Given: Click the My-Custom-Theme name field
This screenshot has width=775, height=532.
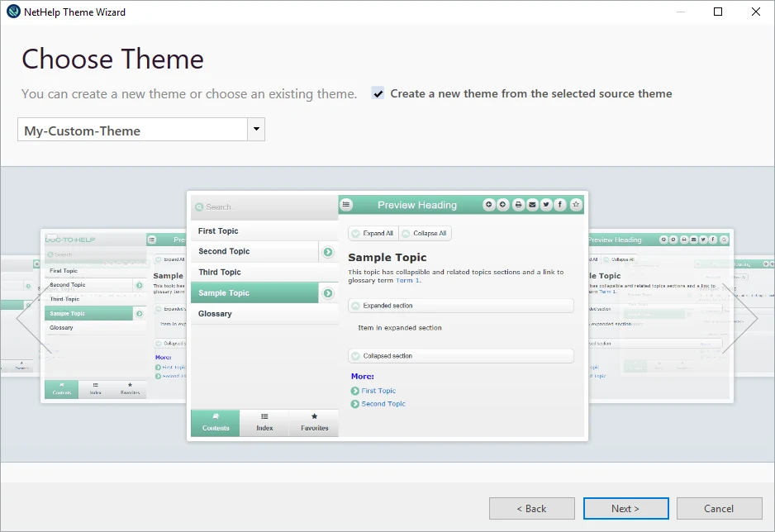Looking at the screenshot, I should 132,130.
